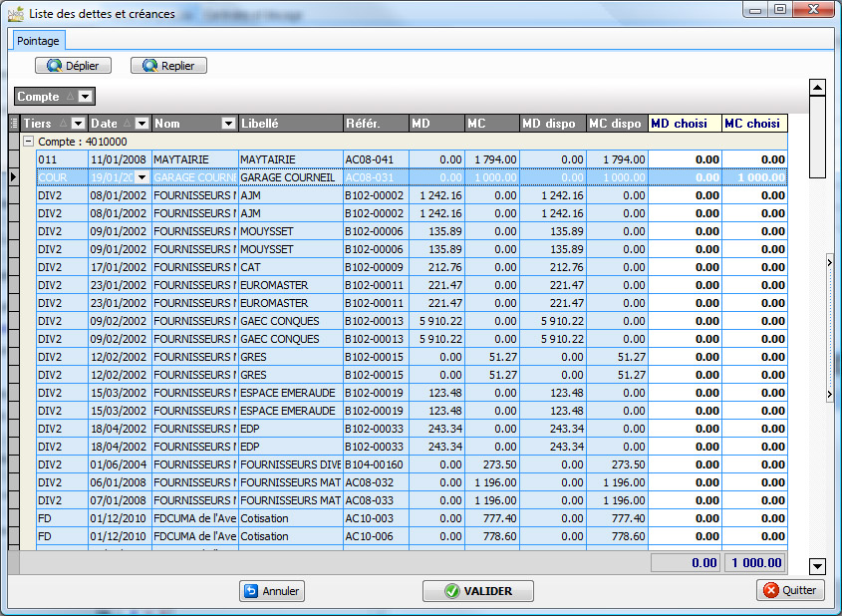Select the reference cell AC10-003
Image resolution: width=842 pixels, height=616 pixels.
click(x=376, y=518)
